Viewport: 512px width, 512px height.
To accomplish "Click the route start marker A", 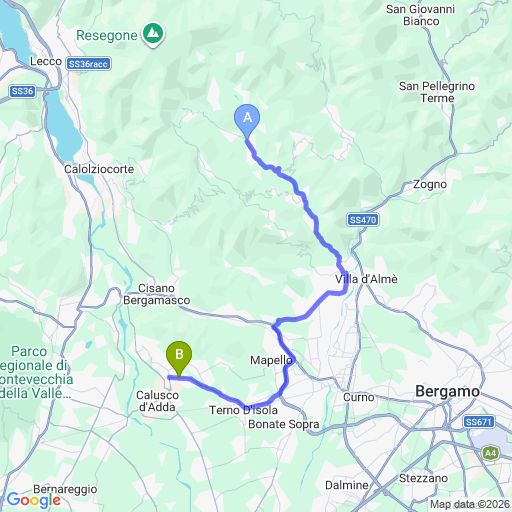I will (247, 121).
